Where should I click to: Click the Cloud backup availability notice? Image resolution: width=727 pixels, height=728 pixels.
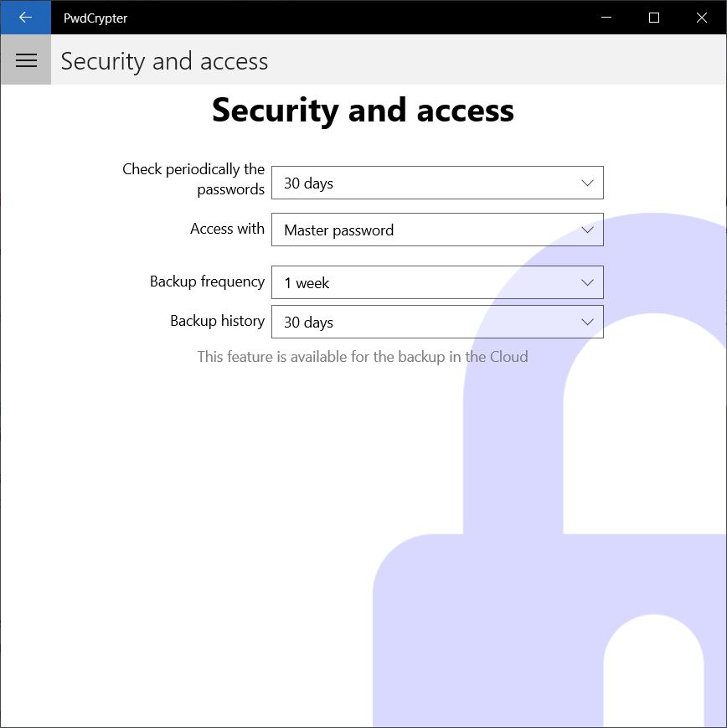pyautogui.click(x=362, y=356)
